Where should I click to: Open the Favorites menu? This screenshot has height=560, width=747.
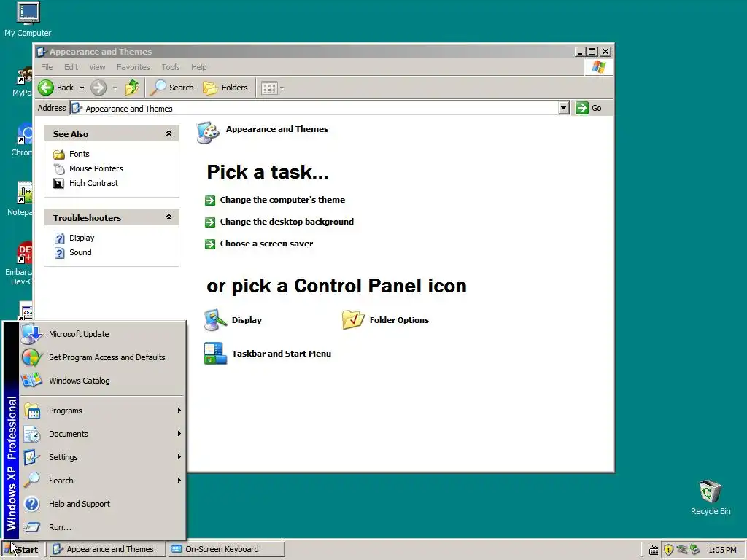pyautogui.click(x=133, y=67)
